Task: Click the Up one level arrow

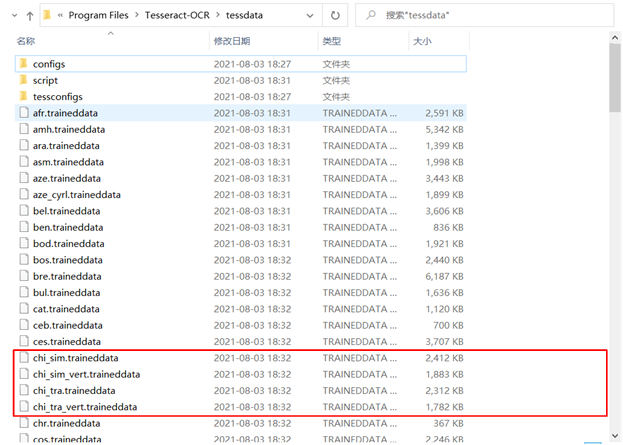Action: [30, 16]
